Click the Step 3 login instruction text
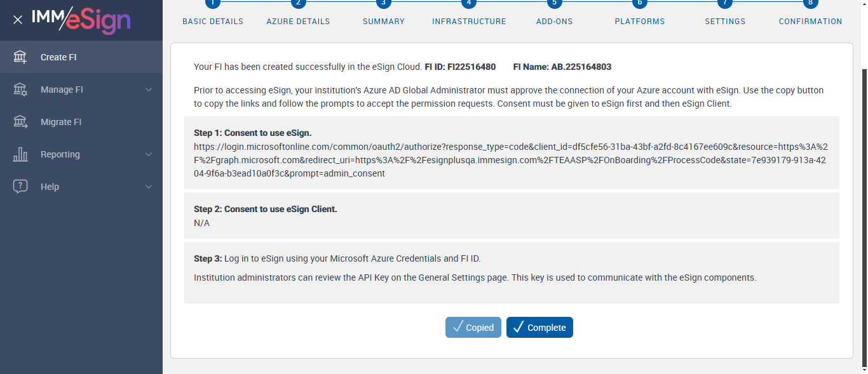The height and width of the screenshot is (374, 868). click(x=337, y=258)
